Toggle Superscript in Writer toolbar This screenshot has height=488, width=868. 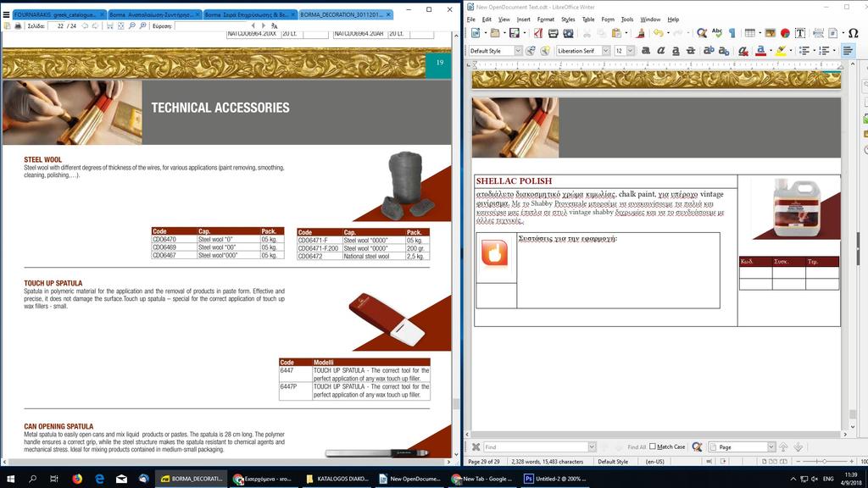click(709, 51)
